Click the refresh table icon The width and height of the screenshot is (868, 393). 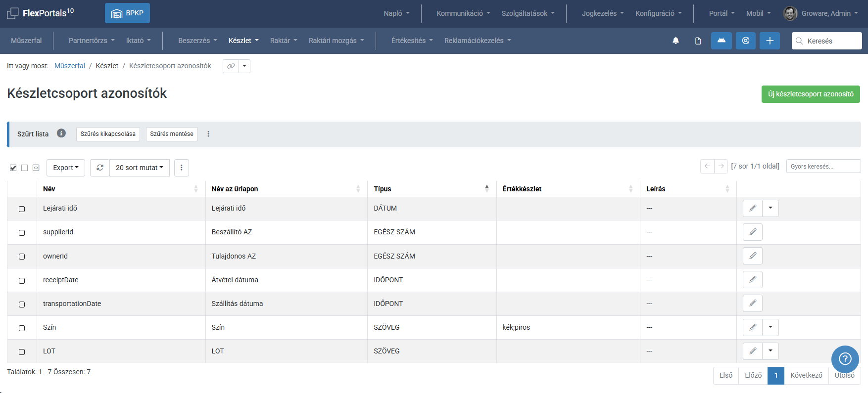[x=100, y=168]
